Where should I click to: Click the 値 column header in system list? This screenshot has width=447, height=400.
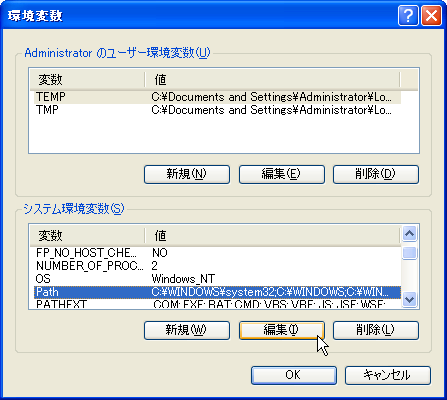point(272,236)
